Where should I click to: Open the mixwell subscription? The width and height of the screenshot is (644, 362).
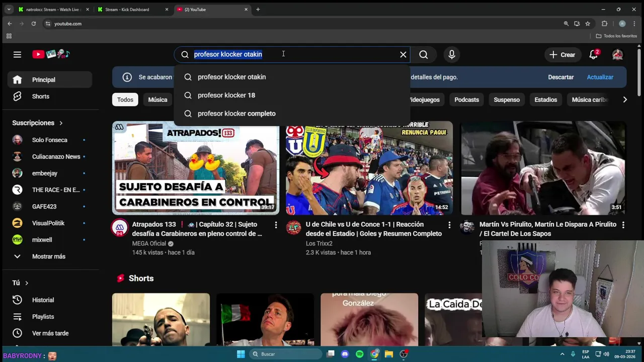tap(50, 240)
